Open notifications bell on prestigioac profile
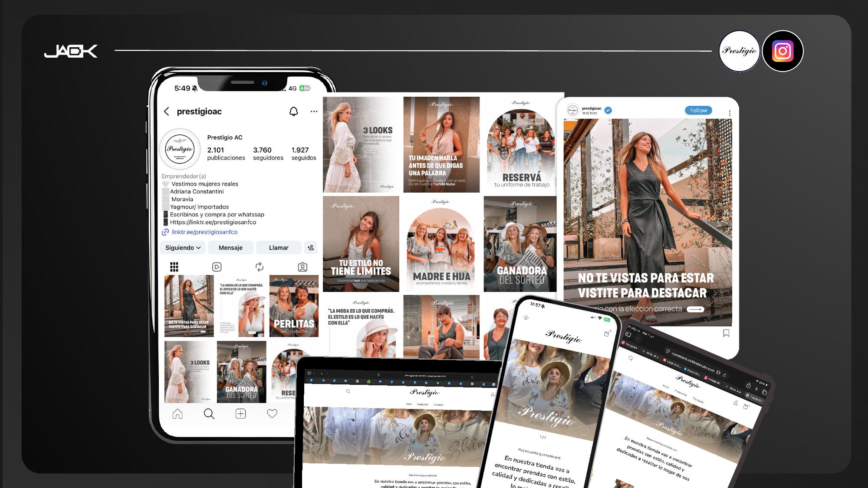868x488 pixels. pyautogui.click(x=294, y=111)
